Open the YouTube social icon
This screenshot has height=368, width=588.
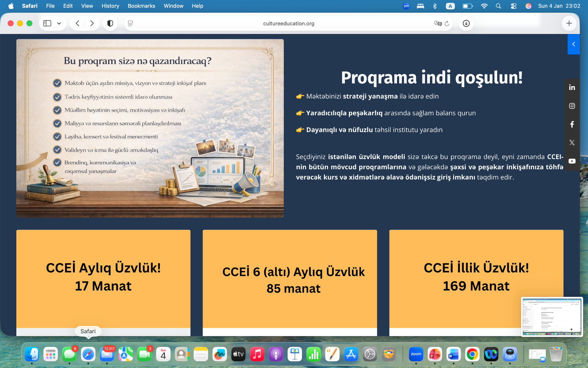(x=572, y=161)
